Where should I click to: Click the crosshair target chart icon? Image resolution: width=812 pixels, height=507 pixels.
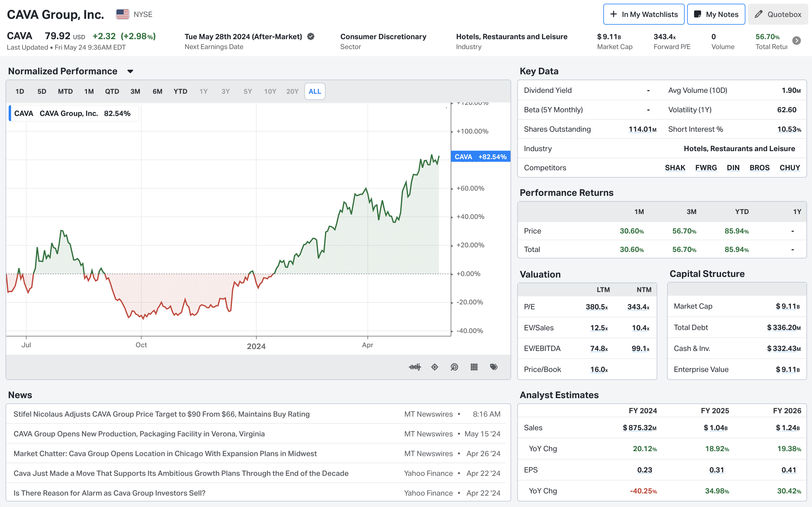(x=435, y=367)
